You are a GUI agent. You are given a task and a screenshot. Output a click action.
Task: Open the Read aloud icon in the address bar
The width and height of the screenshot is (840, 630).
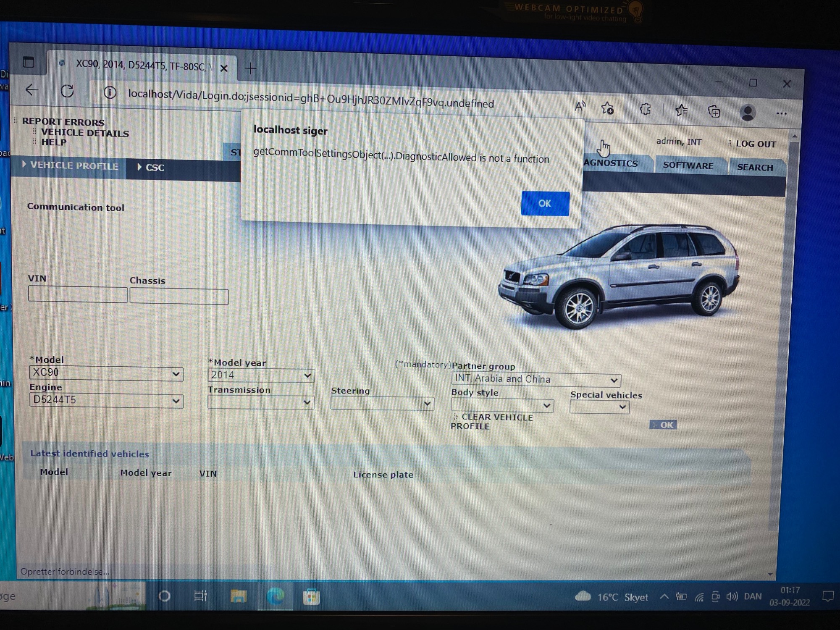[580, 107]
